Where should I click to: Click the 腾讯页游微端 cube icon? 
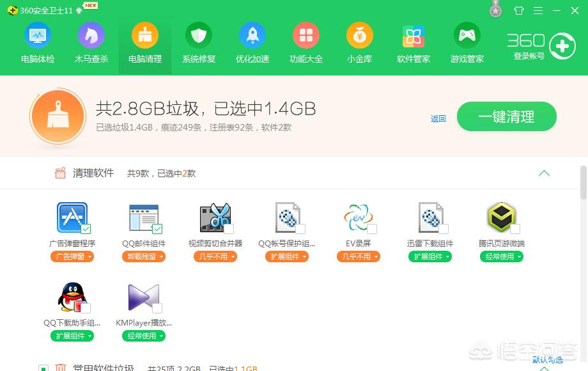[501, 217]
